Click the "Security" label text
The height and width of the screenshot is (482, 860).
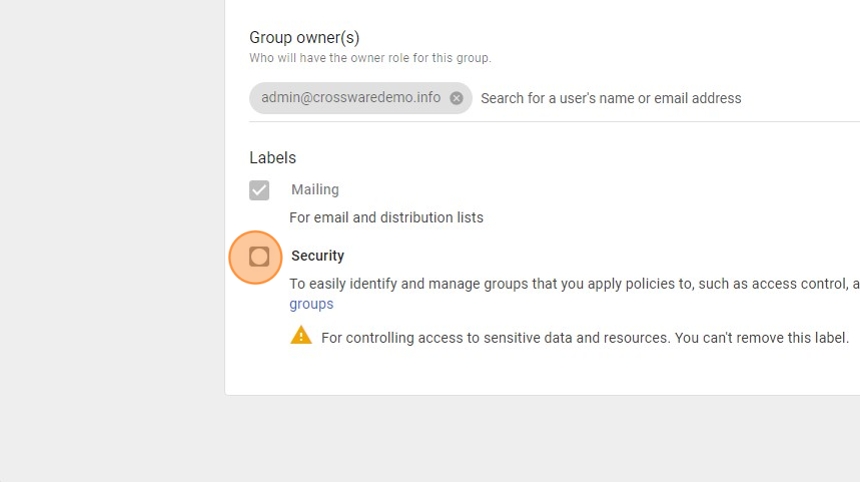tap(318, 256)
